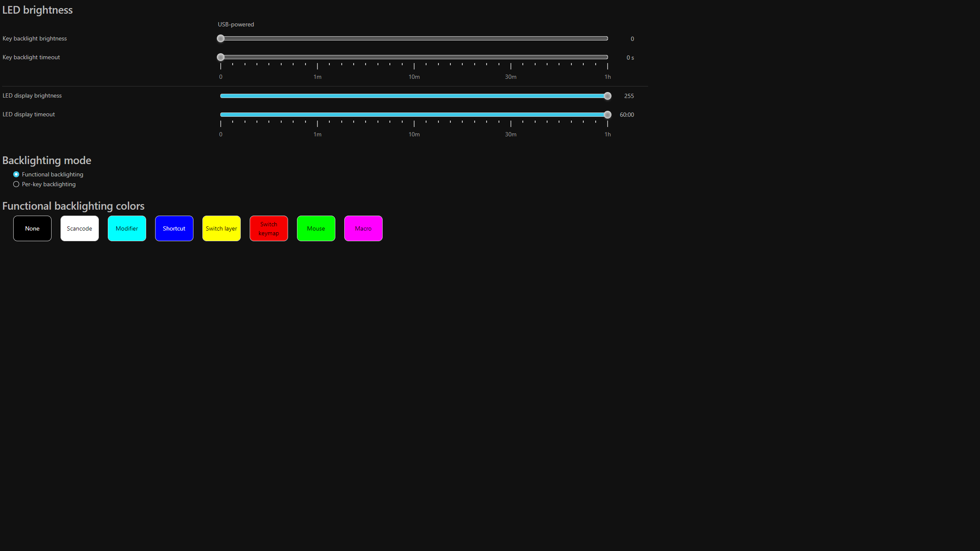Click the Switch layer yellow swatch

[x=221, y=228]
